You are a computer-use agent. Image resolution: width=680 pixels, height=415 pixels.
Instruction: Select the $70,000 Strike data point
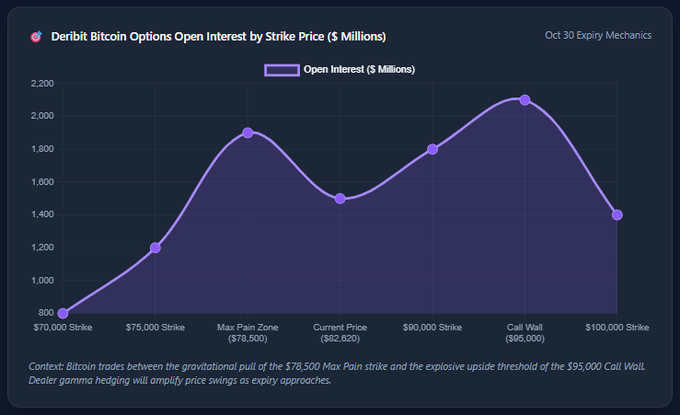click(63, 313)
